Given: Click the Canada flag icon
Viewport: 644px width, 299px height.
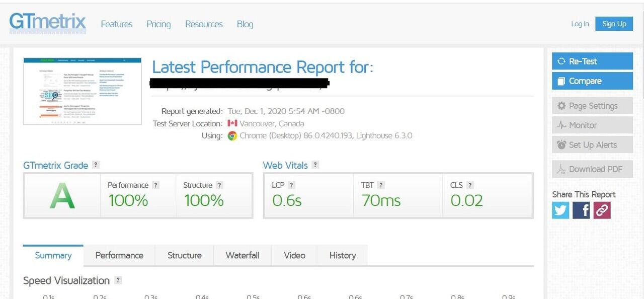Looking at the screenshot, I should pos(232,123).
